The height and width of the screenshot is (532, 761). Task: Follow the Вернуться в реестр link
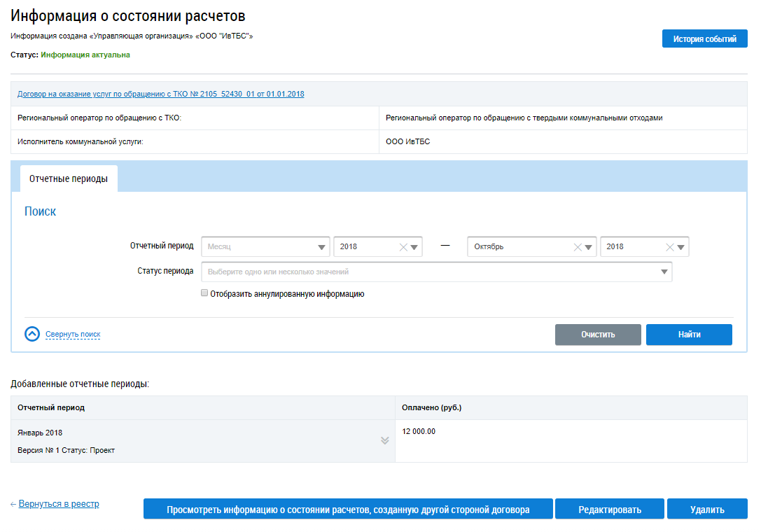pos(59,504)
